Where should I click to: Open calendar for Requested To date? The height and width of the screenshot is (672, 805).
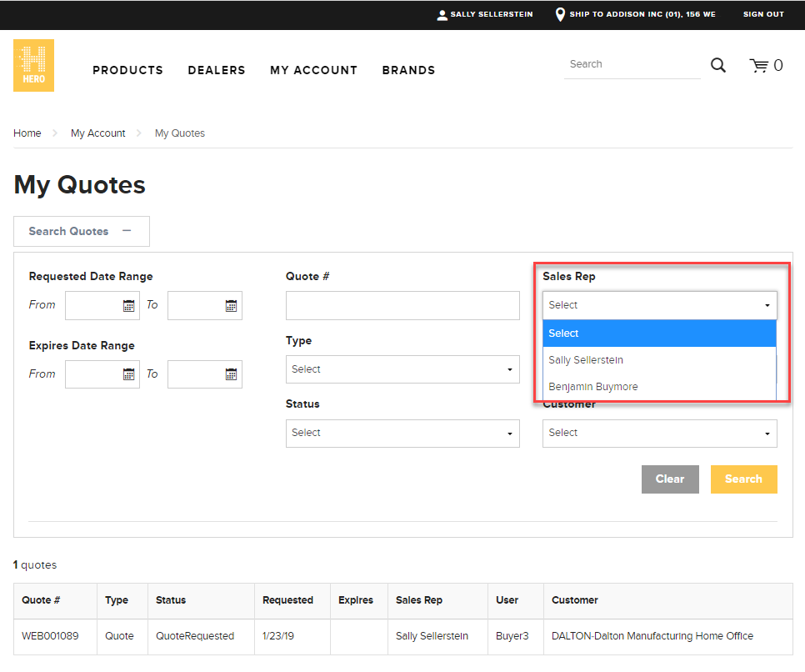click(231, 306)
